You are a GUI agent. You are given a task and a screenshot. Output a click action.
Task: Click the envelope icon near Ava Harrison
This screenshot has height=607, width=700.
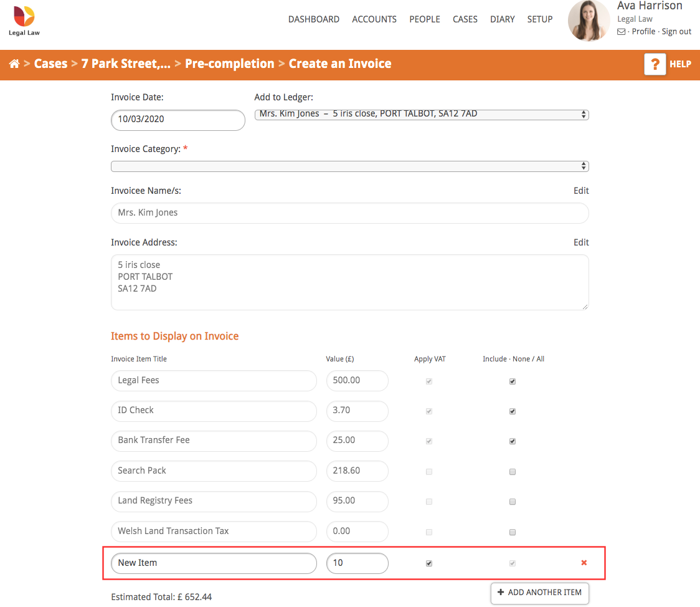(x=621, y=31)
